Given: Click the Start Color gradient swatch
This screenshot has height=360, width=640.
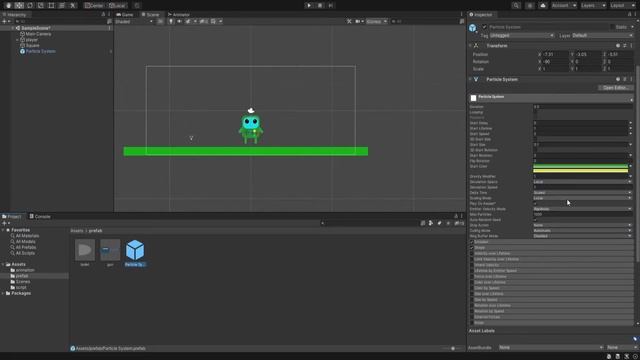Looking at the screenshot, I should tap(580, 168).
